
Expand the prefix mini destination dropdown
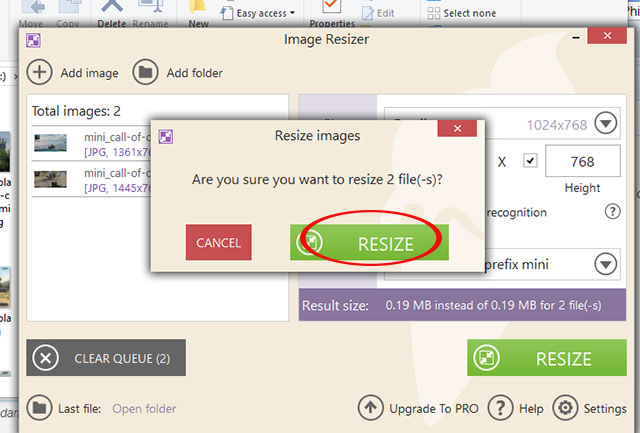605,264
